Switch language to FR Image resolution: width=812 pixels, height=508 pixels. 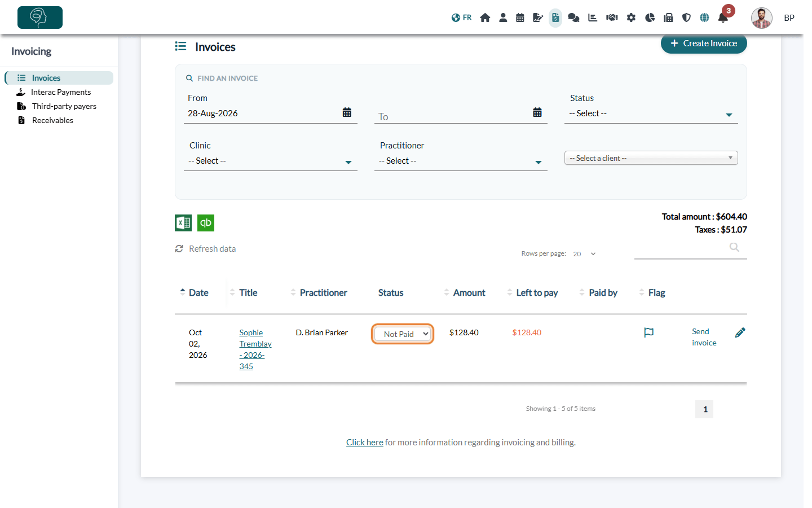coord(461,17)
